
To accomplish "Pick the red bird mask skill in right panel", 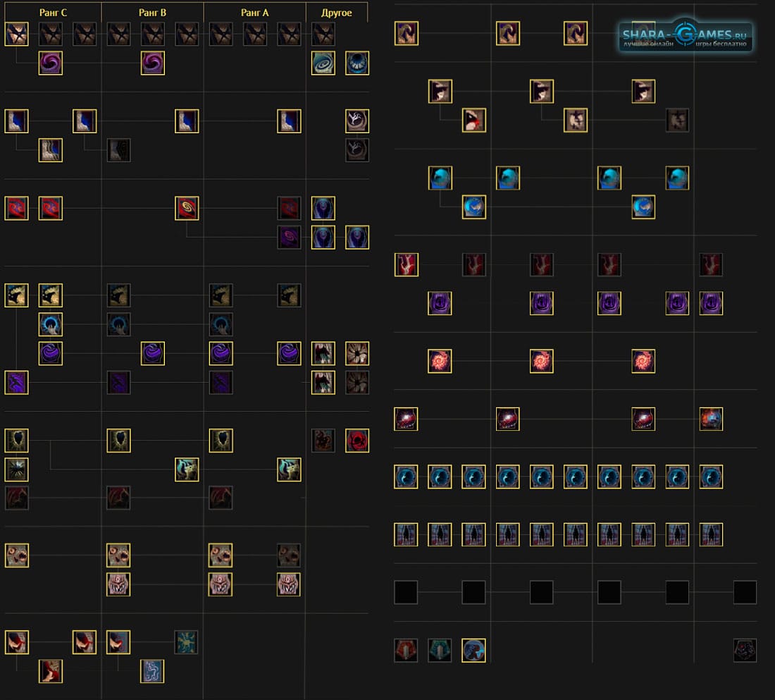I will (474, 121).
